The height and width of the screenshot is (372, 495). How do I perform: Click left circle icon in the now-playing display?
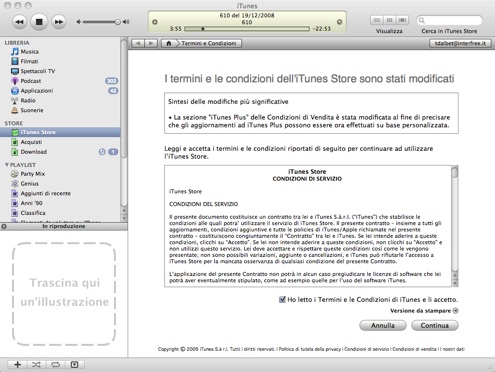click(155, 22)
